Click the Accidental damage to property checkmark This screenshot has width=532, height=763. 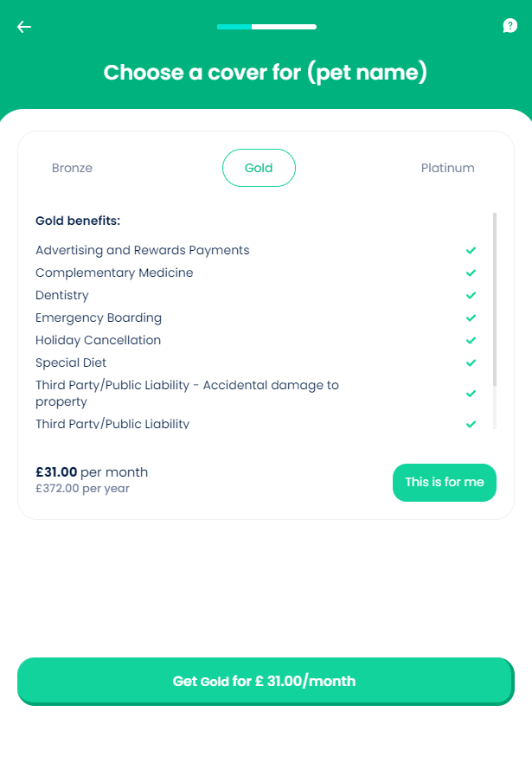471,394
